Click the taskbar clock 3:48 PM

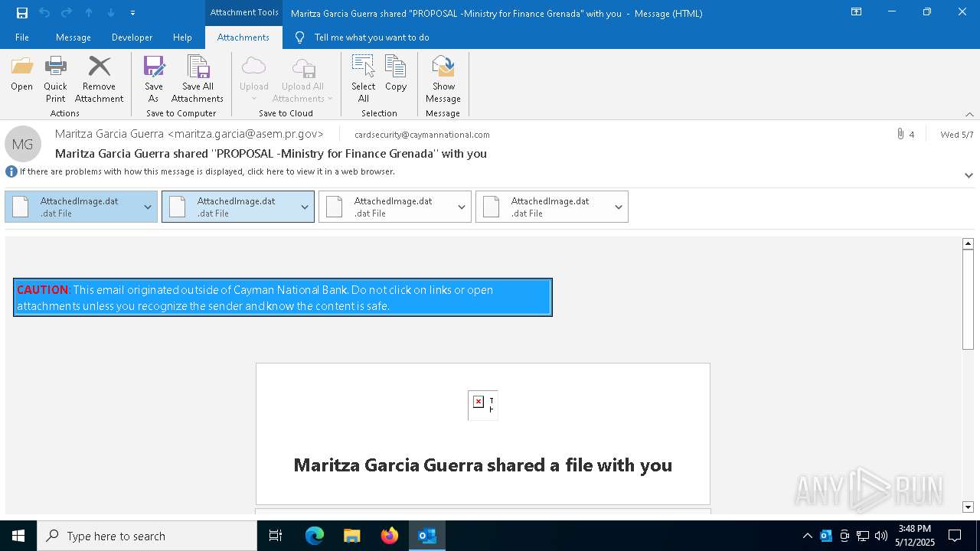pos(915,529)
